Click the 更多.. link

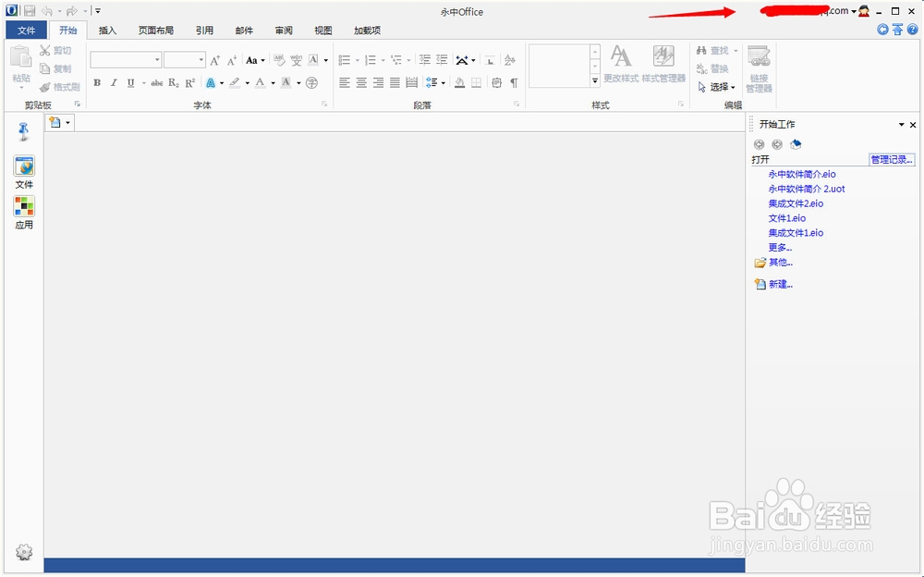pos(780,248)
